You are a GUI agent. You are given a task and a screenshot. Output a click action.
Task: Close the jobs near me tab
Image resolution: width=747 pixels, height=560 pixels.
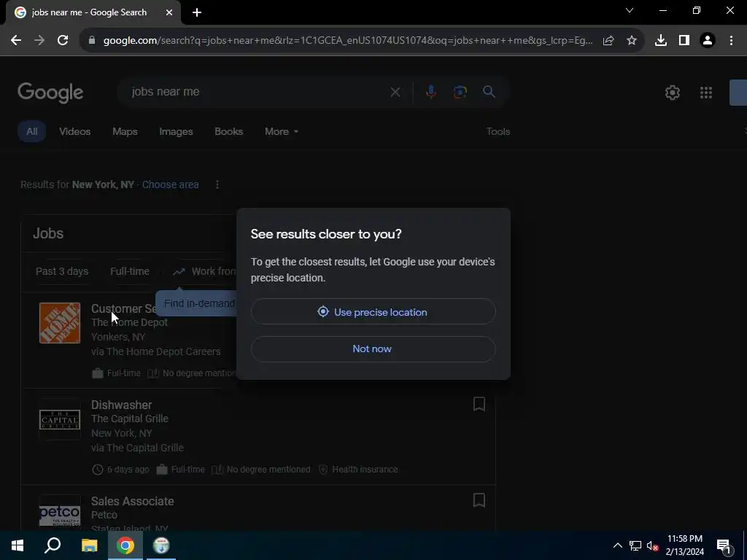(x=169, y=12)
